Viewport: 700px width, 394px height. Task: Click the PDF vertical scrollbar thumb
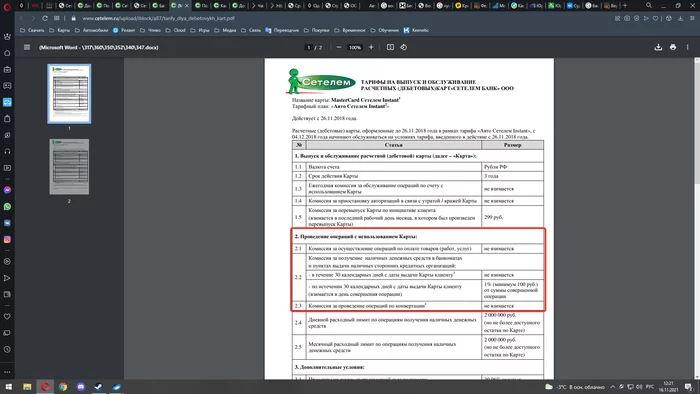click(x=697, y=123)
